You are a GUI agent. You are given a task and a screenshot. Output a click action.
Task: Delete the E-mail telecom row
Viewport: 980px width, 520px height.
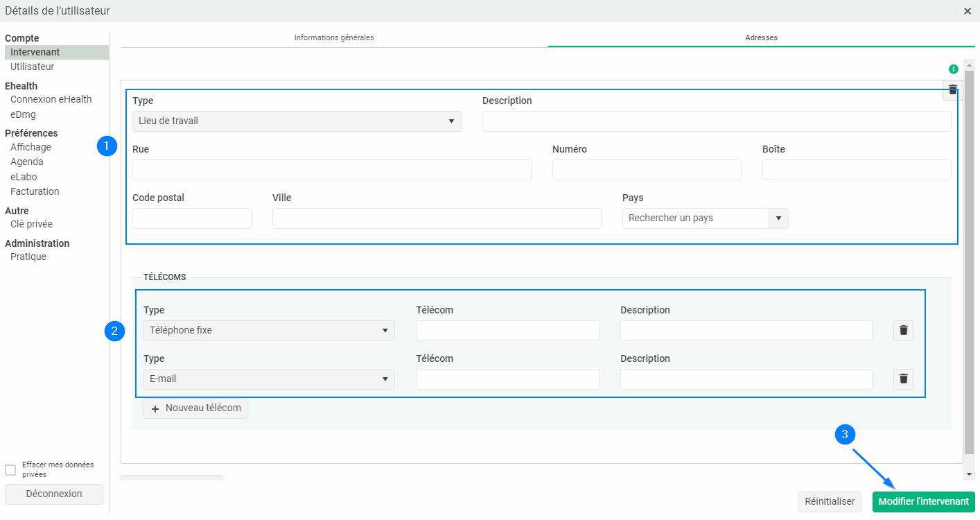[903, 379]
